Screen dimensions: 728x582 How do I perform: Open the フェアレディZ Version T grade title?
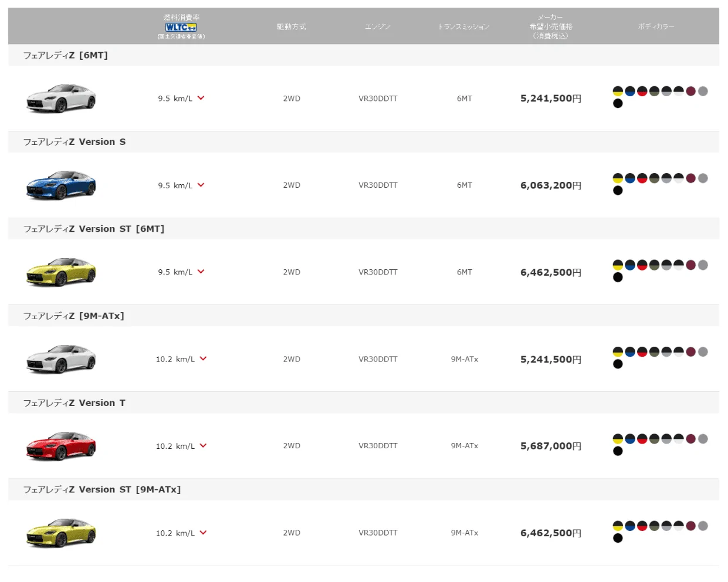(74, 402)
